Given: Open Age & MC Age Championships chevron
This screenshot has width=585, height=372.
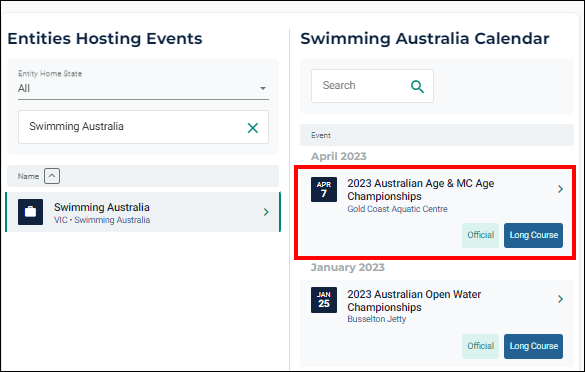Looking at the screenshot, I should 560,189.
